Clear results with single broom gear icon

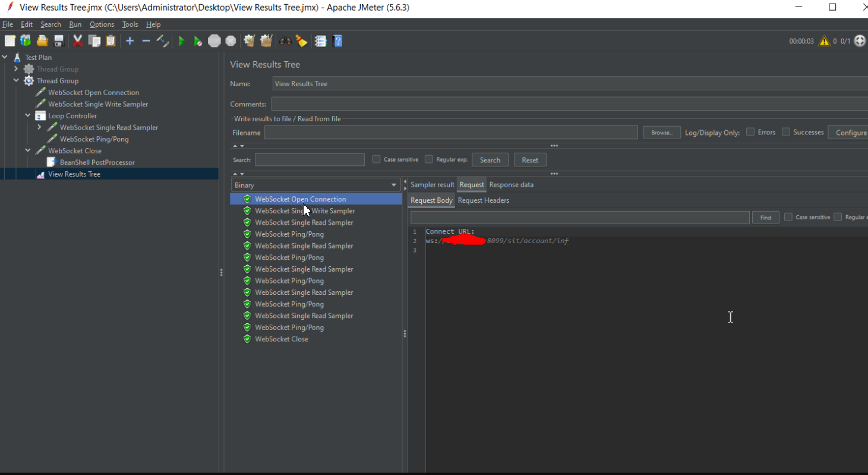pos(250,41)
